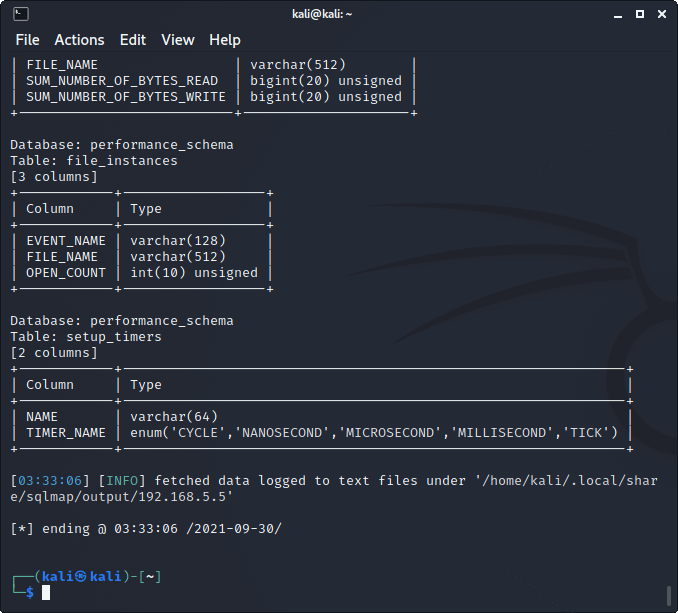Screen dimensions: 678x613
Task: Click the window title 'kali@kali: ~'
Action: 322,14
